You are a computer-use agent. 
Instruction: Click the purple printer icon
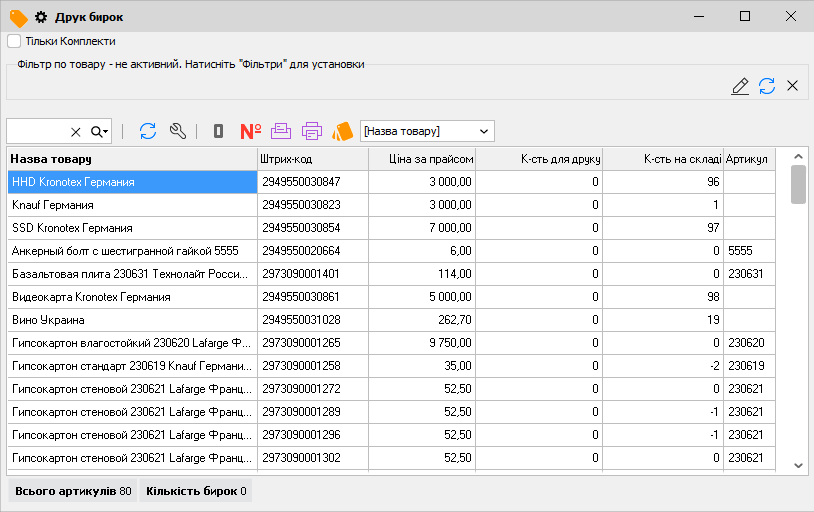click(312, 131)
